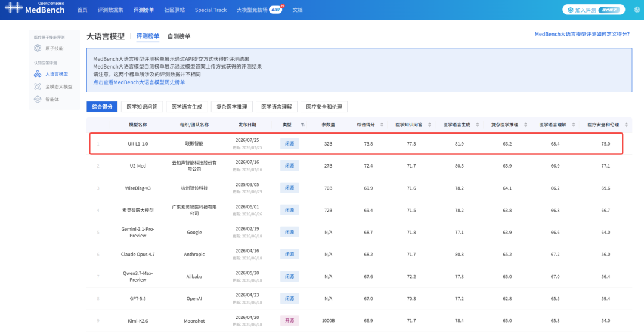
Task: Click the Alibaba organization cell
Action: (194, 277)
